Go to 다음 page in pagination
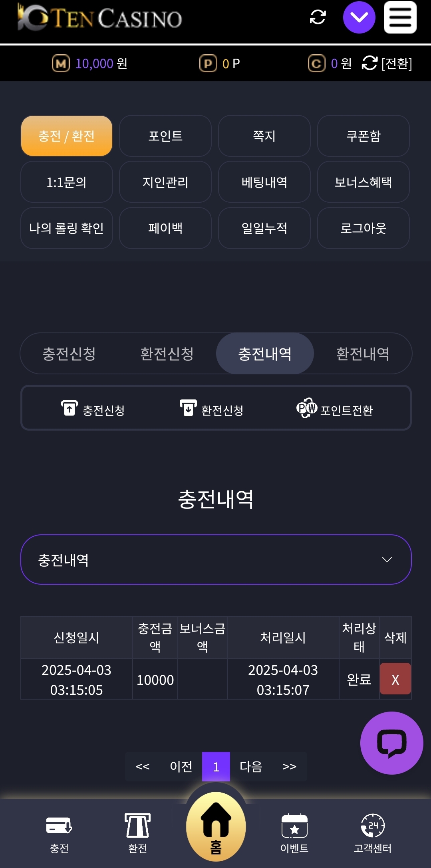 coord(251,766)
